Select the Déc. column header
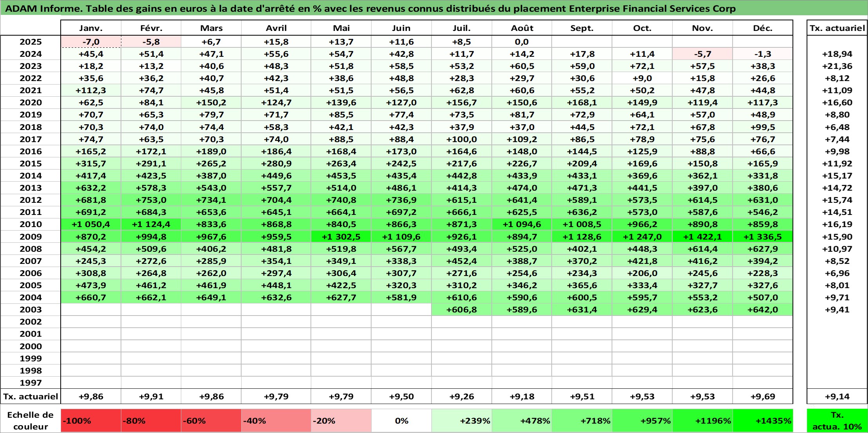 point(763,28)
